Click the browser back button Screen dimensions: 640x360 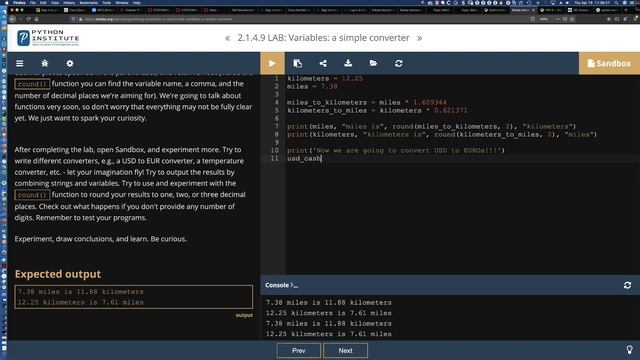[x=12, y=19]
